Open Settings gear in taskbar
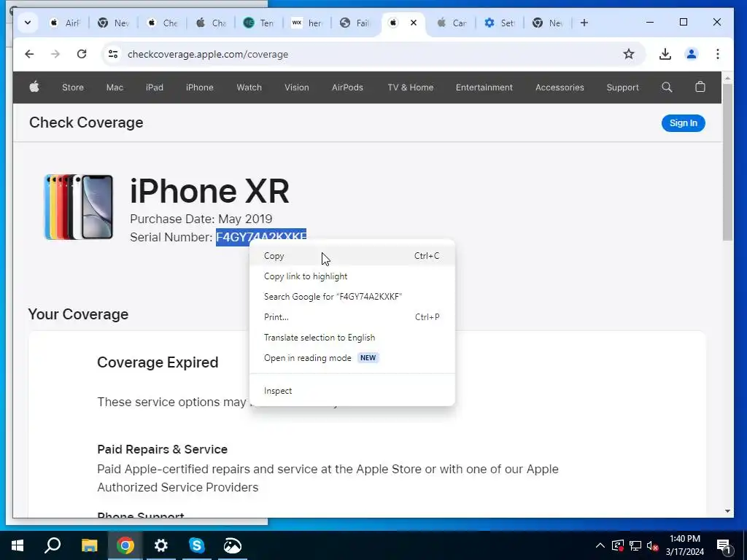Image resolution: width=747 pixels, height=560 pixels. 161,545
